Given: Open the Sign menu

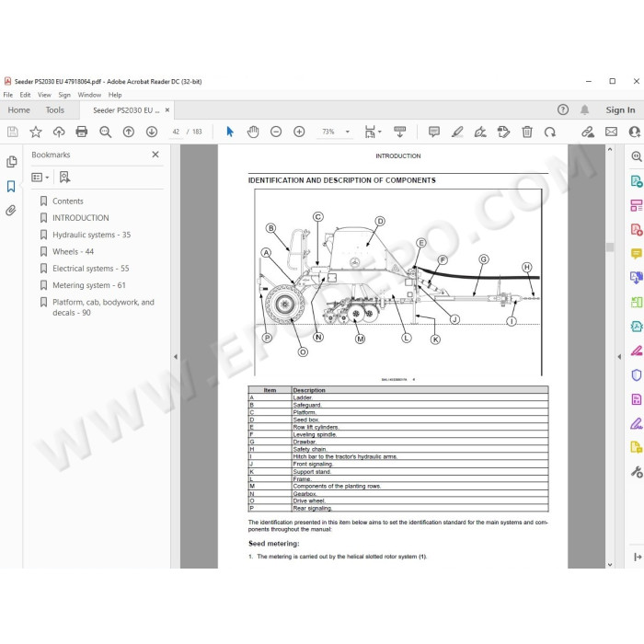Looking at the screenshot, I should [64, 95].
